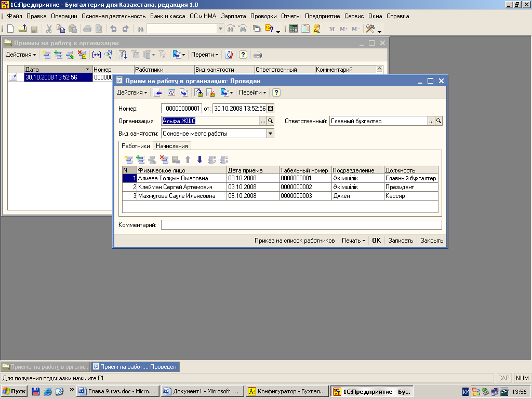532x399 pixels.
Task: Click the Undo arrow icon
Action: [x=113, y=29]
